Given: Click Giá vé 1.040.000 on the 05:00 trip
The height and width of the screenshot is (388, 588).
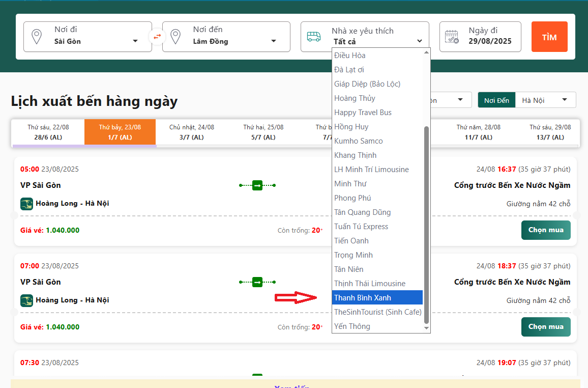Looking at the screenshot, I should [x=50, y=230].
